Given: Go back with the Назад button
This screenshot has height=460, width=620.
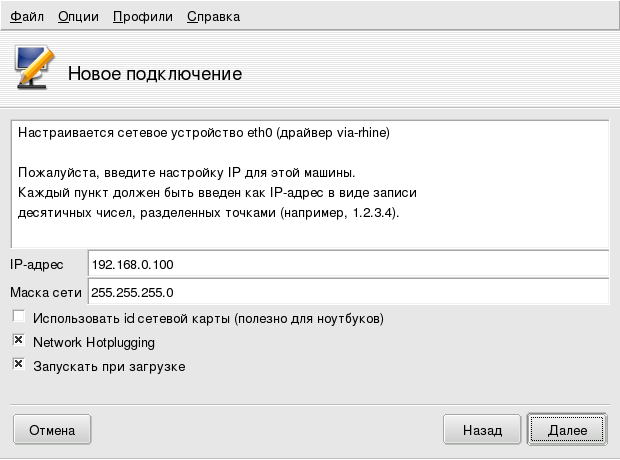Looking at the screenshot, I should [x=482, y=430].
